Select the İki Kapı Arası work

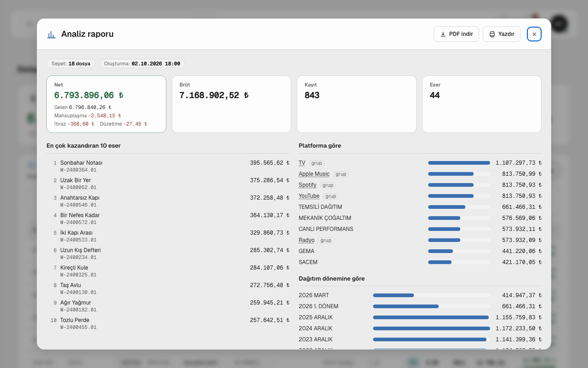click(168, 236)
